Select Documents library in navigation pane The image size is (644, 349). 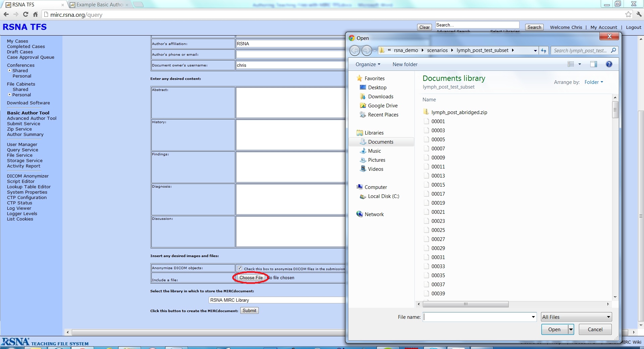click(381, 142)
